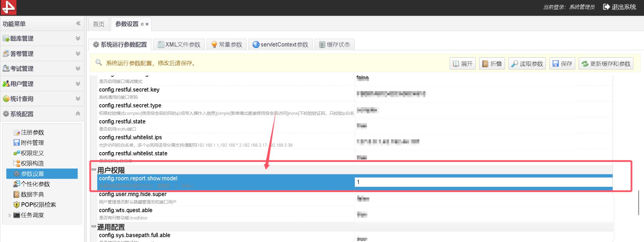The height and width of the screenshot is (242, 644).
Task: Click the POP权限检索 shield icon
Action: pos(17,205)
